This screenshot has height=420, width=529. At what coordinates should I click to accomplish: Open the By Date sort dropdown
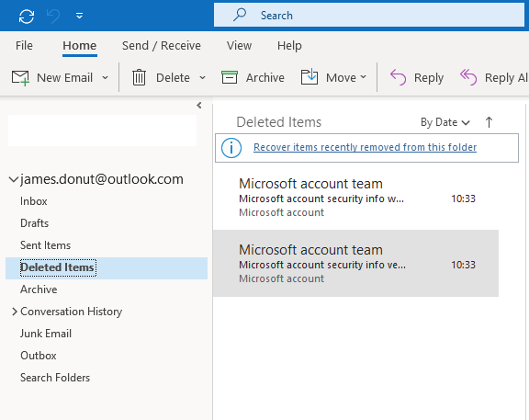pyautogui.click(x=445, y=122)
